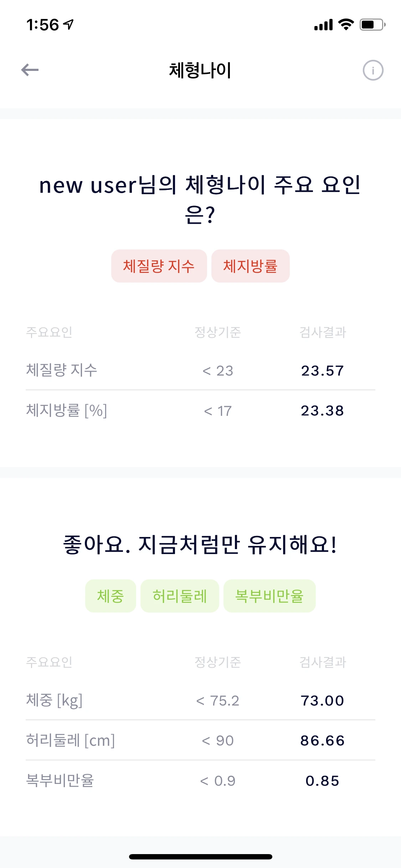Screen dimensions: 401x868
Task: Tap the home indicator bar at bottom
Action: pyautogui.click(x=200, y=857)
